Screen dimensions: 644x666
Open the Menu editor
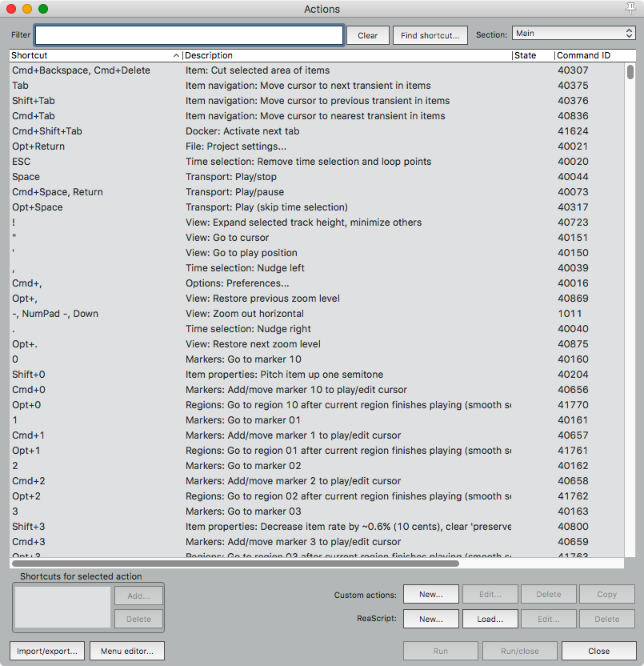point(126,651)
